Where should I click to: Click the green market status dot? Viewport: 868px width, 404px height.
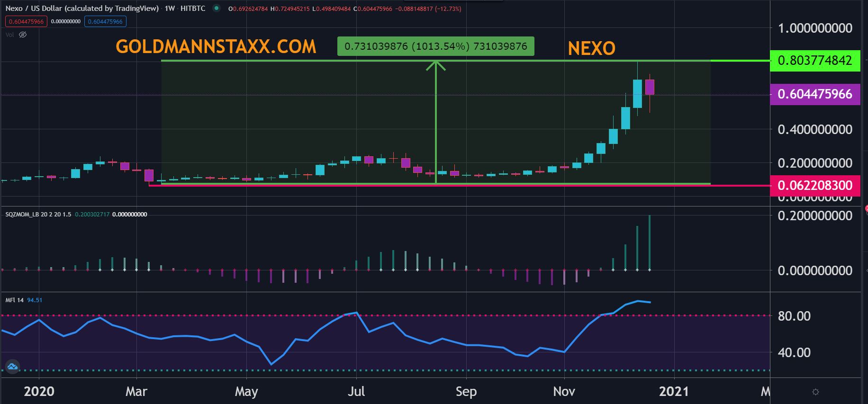click(x=216, y=8)
